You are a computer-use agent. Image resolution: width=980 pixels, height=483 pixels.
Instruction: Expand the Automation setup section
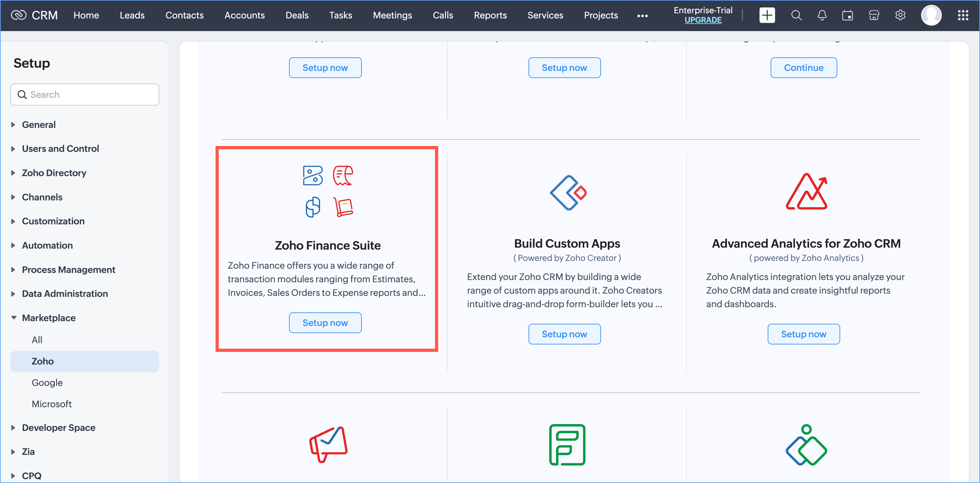[x=47, y=245]
